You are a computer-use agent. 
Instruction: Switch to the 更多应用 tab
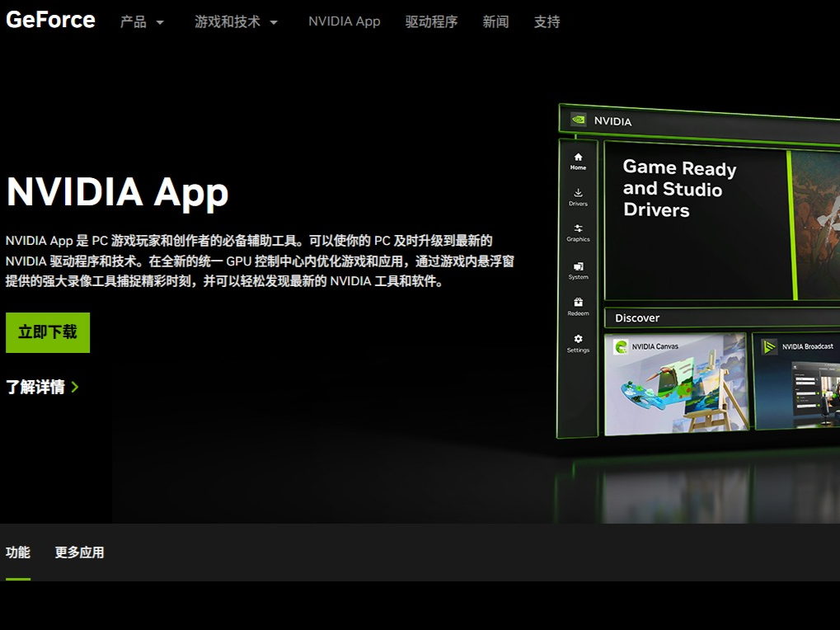[x=79, y=552]
